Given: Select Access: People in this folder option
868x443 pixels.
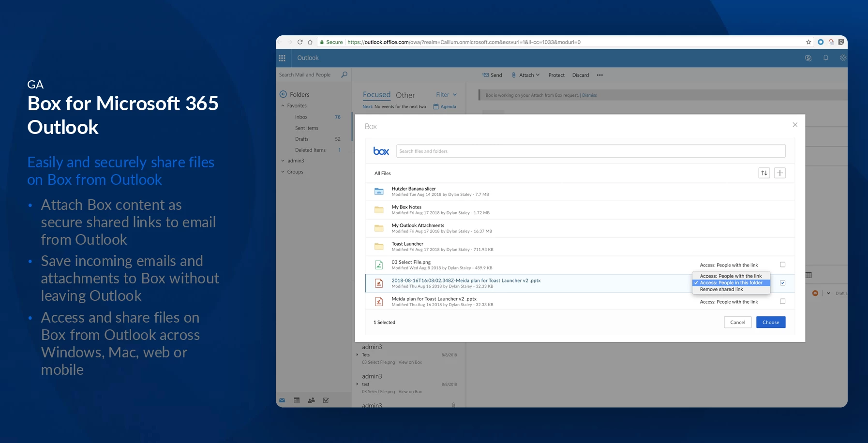Looking at the screenshot, I should (731, 283).
